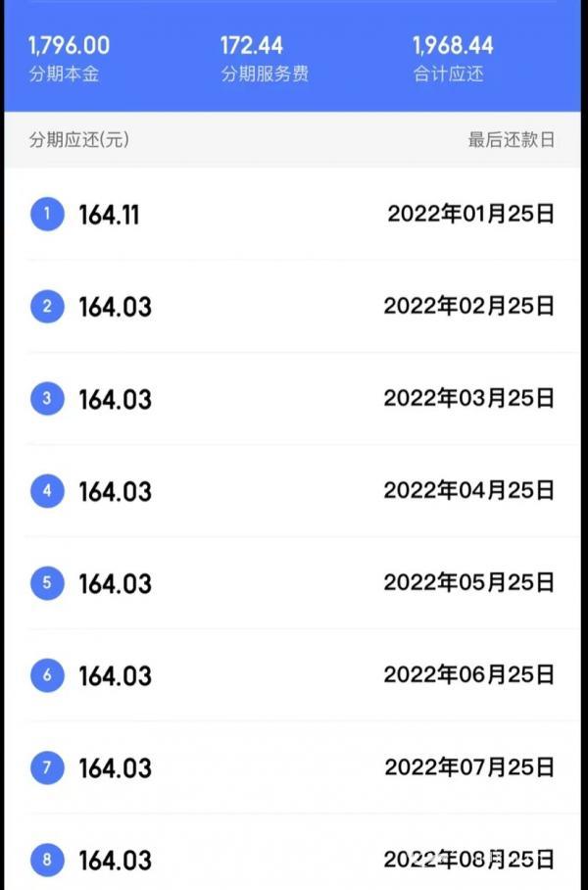Select the number 3 installment badge
This screenshot has height=890, width=588.
click(x=47, y=399)
